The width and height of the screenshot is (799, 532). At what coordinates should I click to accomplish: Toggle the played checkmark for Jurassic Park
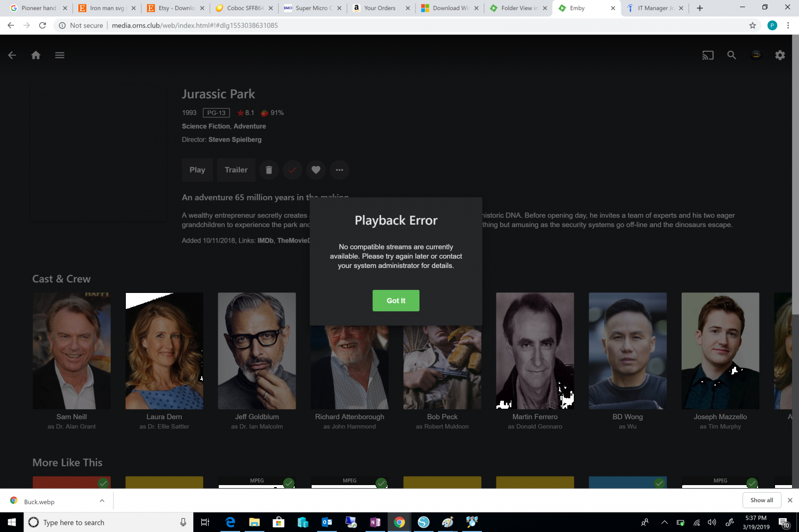click(x=293, y=170)
